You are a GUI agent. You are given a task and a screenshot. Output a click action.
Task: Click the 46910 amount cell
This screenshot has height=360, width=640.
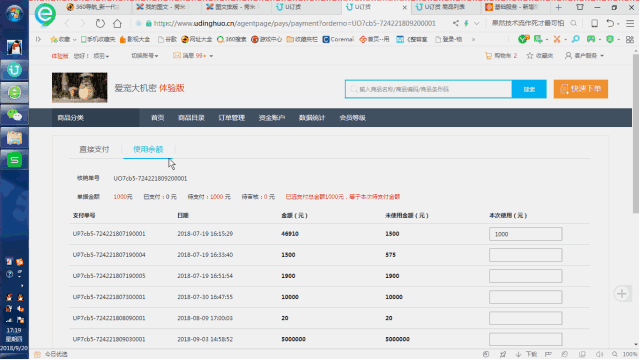290,234
